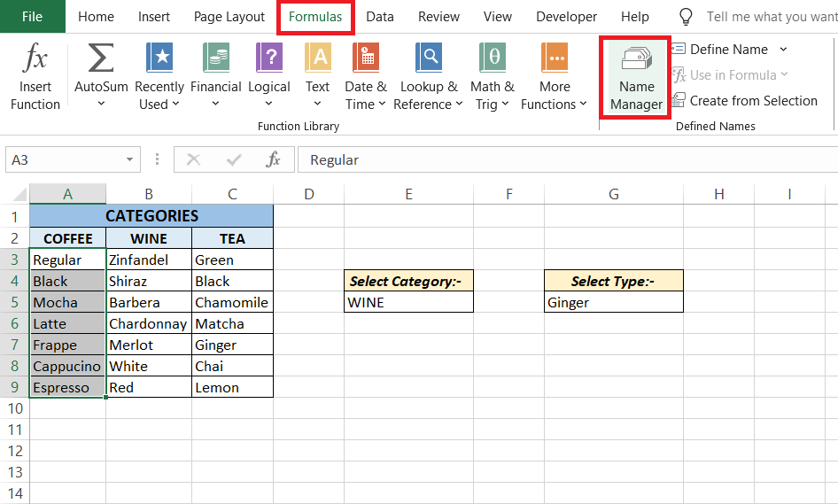The height and width of the screenshot is (504, 838).
Task: Expand the Text dropdown chevron
Action: pos(317,104)
